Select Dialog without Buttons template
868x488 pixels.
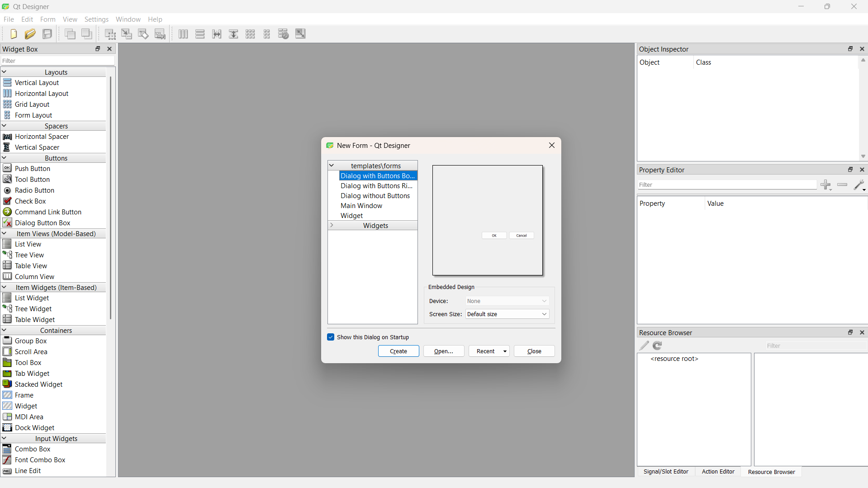(375, 196)
